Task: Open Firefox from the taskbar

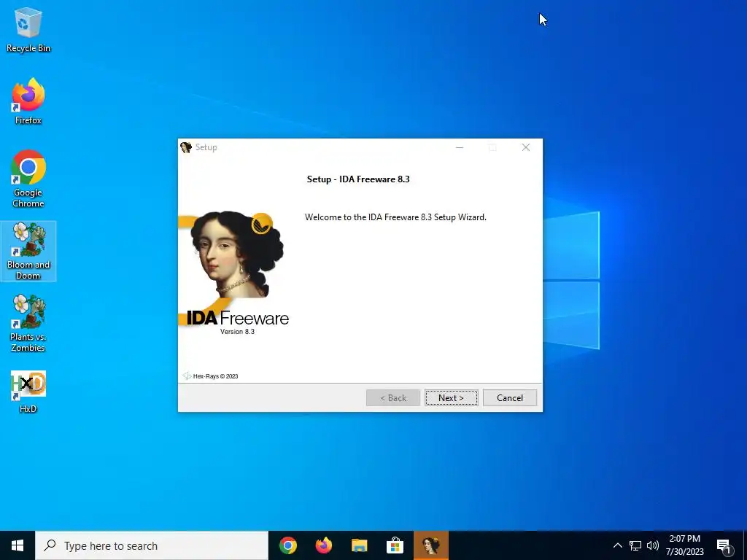Action: pos(324,545)
